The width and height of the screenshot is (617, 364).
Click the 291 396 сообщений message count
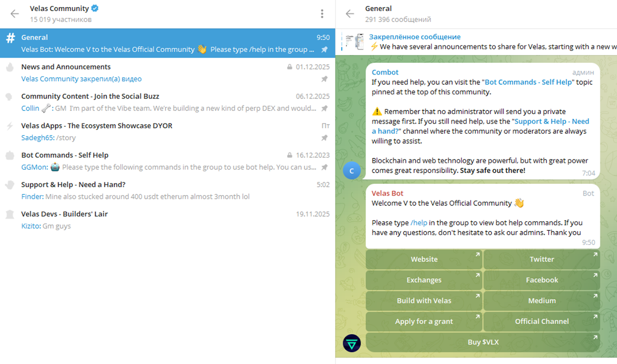398,19
